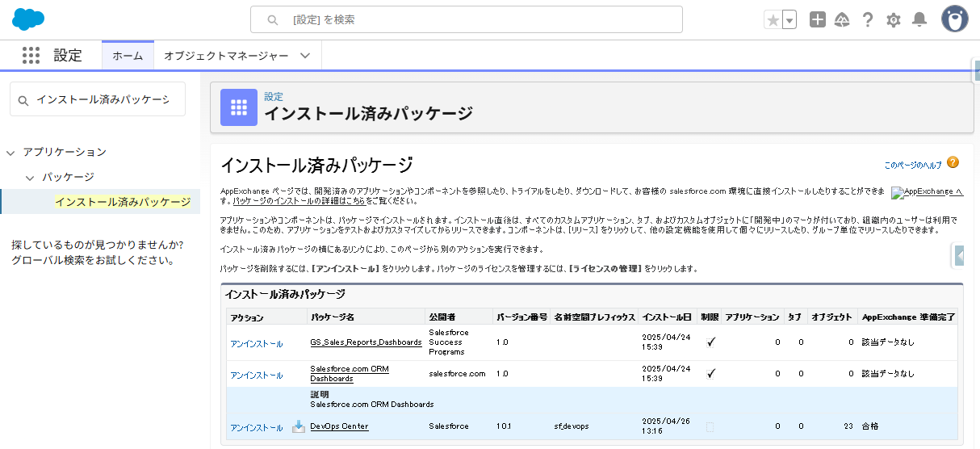
Task: Click the Salesforce cloud logo
Action: pyautogui.click(x=28, y=19)
